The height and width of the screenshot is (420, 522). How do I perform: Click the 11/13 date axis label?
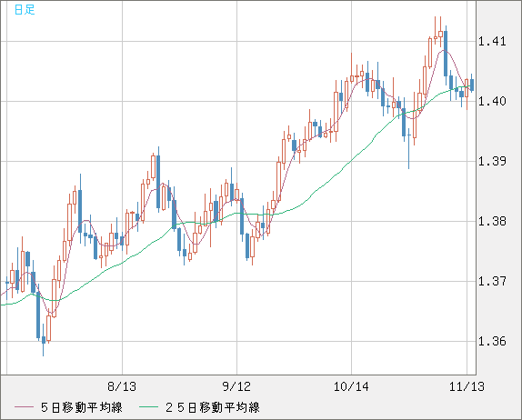467,386
